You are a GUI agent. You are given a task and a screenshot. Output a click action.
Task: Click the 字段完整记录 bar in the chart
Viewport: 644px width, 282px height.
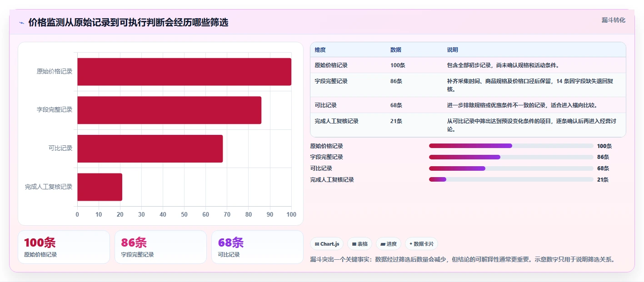[x=169, y=110]
